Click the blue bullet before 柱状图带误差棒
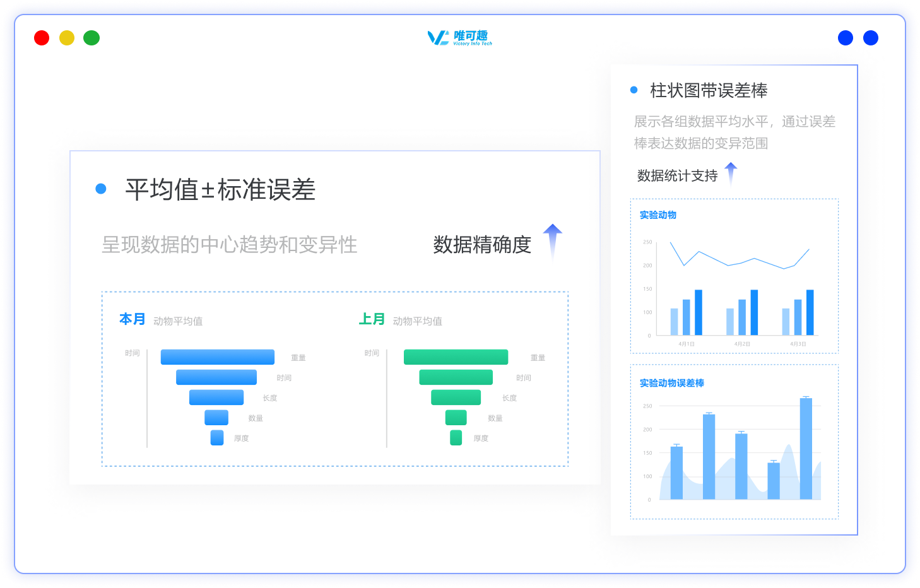 pyautogui.click(x=634, y=90)
